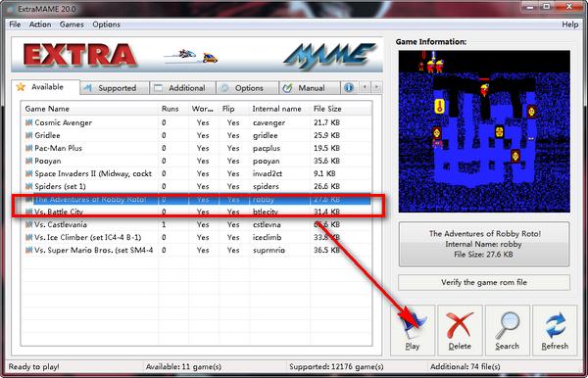This screenshot has width=588, height=378.
Task: Select the Pac-Man Plus game row
Action: pyautogui.click(x=197, y=148)
